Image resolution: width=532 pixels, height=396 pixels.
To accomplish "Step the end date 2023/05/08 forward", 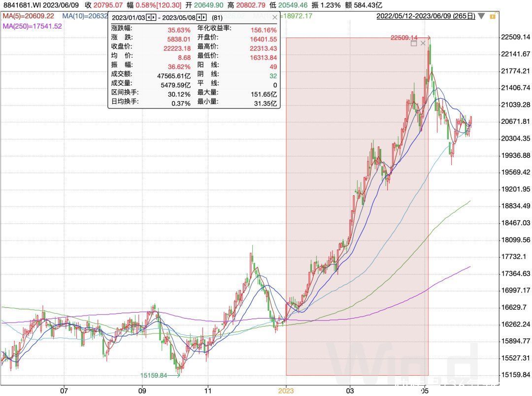I will tap(204, 18).
